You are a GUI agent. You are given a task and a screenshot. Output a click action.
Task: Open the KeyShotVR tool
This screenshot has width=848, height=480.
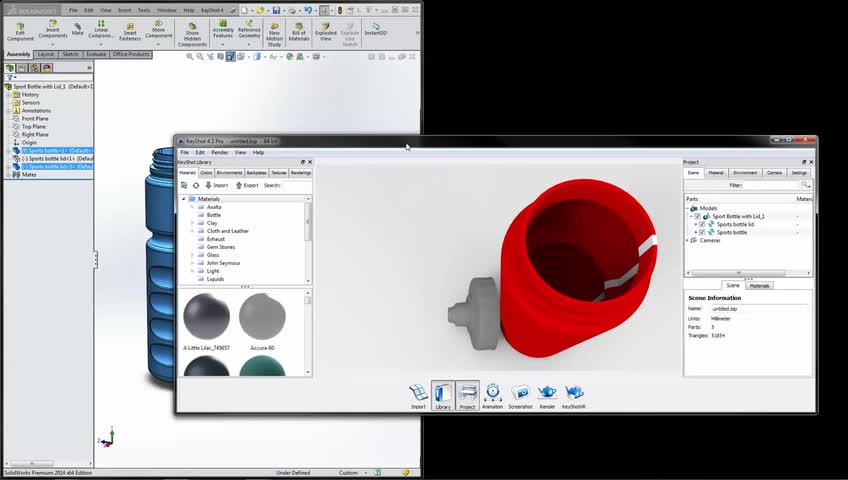[x=574, y=396]
